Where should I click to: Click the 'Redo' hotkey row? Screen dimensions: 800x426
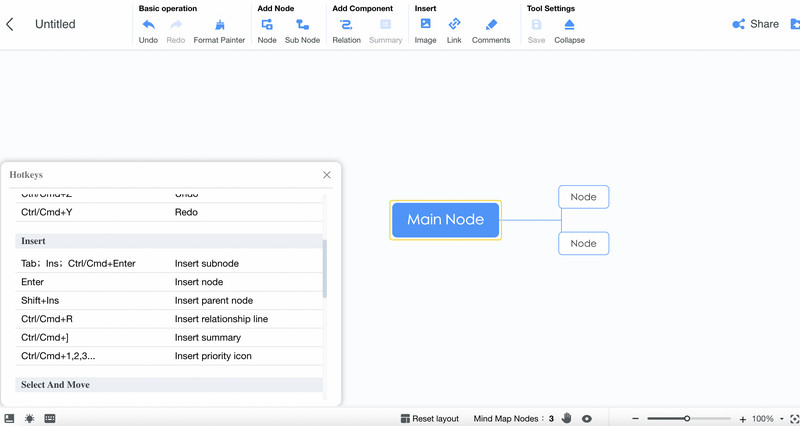[169, 212]
